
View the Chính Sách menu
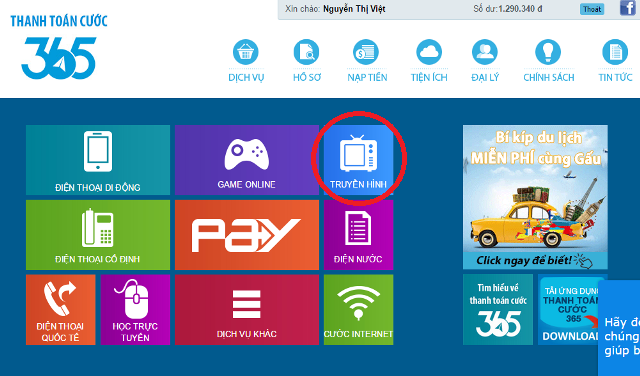(x=549, y=61)
